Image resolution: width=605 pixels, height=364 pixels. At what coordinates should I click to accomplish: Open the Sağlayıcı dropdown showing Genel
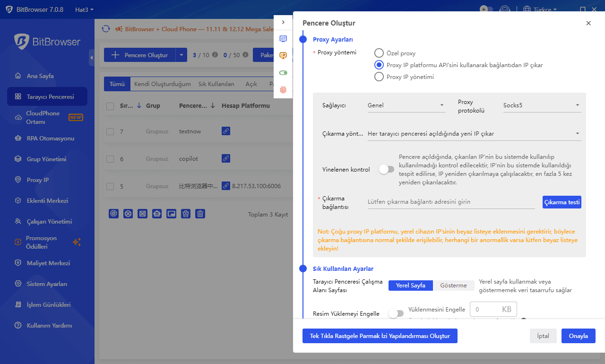pos(406,105)
